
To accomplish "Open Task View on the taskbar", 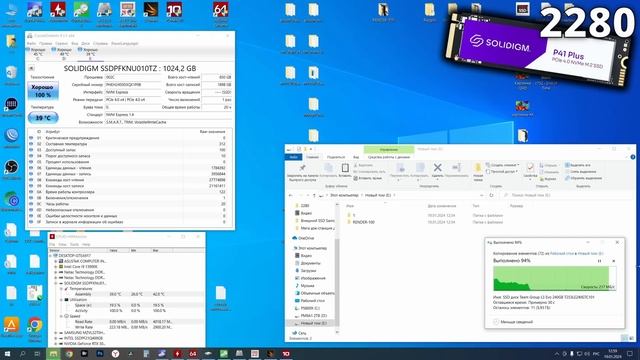I will (x=37, y=353).
